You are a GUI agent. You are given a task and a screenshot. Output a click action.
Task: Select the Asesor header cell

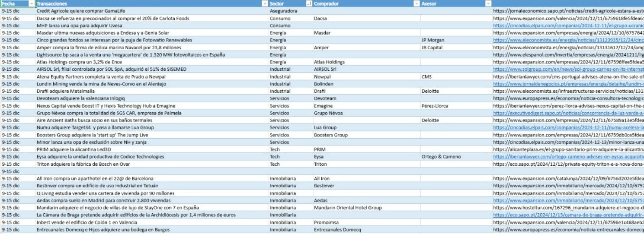coord(456,3)
